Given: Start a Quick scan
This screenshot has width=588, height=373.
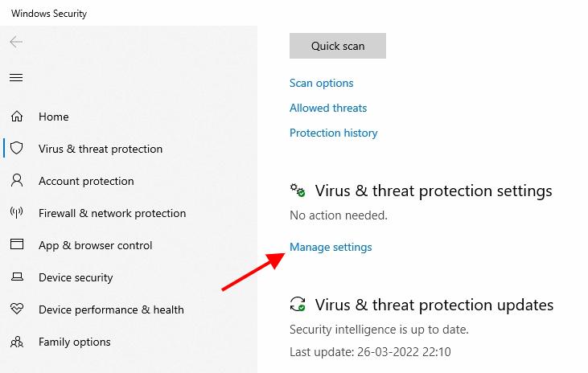Looking at the screenshot, I should [x=338, y=46].
